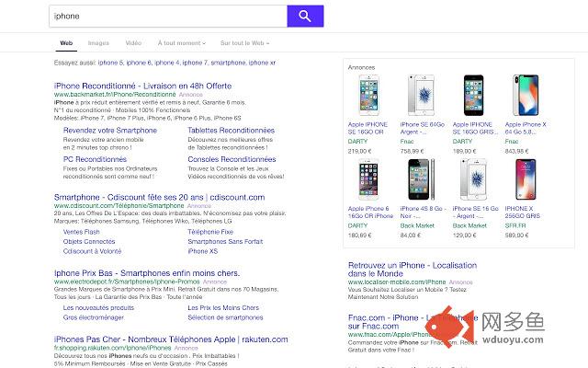Screen dimensions: 588x368
Task: Open Revendez votre Smartphone sitelink
Action: (110, 131)
